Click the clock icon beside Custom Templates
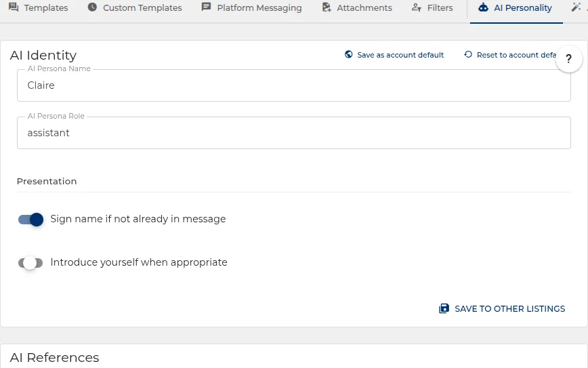This screenshot has height=368, width=588. click(x=92, y=7)
